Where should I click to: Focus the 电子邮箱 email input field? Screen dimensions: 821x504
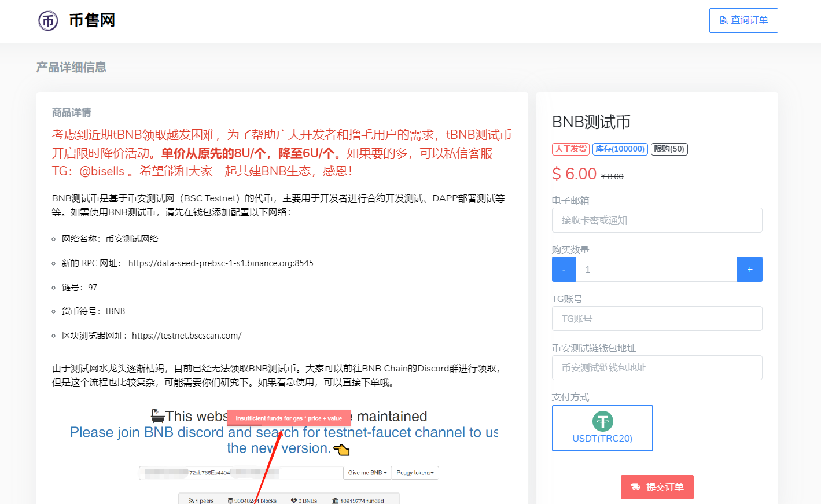coord(657,220)
